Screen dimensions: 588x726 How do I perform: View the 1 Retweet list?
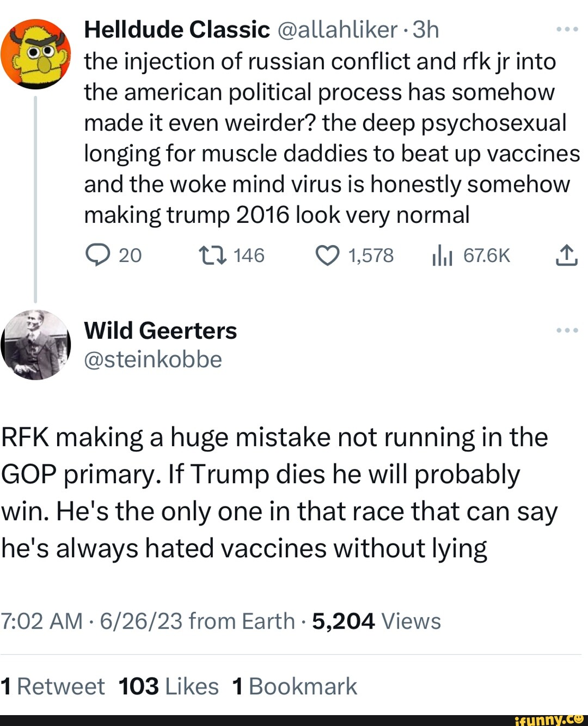[x=53, y=686]
